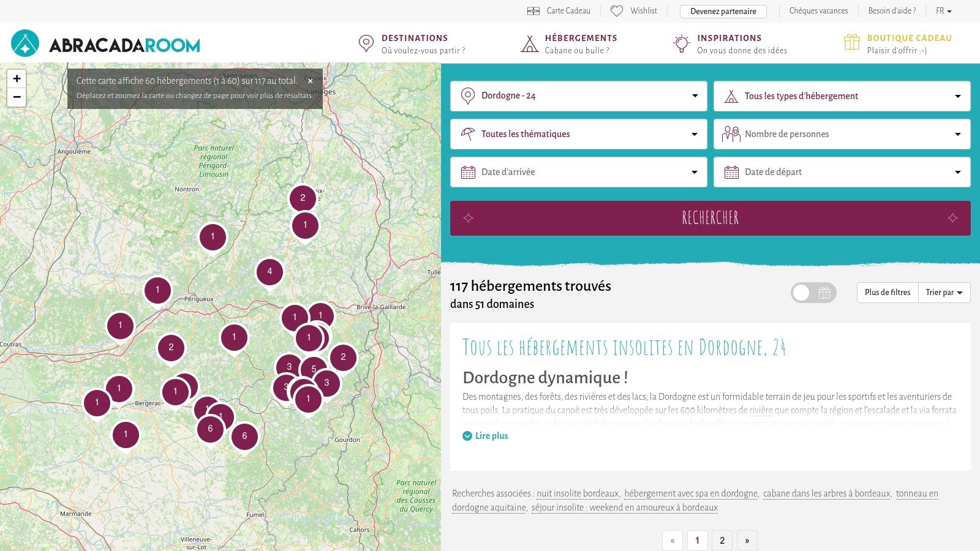Go to the next results page arrow
Screen dimensions: 980x551
click(x=747, y=540)
